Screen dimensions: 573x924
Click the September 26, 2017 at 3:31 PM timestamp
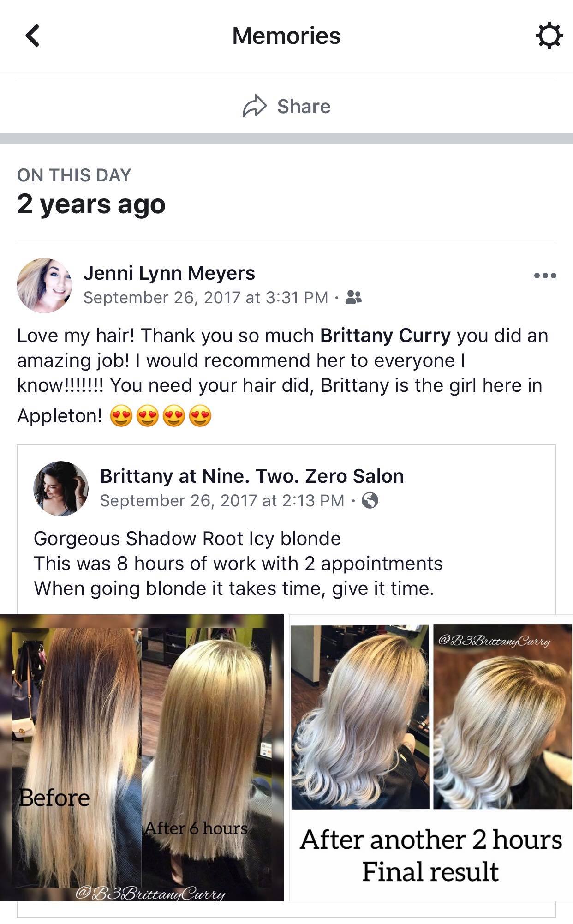206,298
